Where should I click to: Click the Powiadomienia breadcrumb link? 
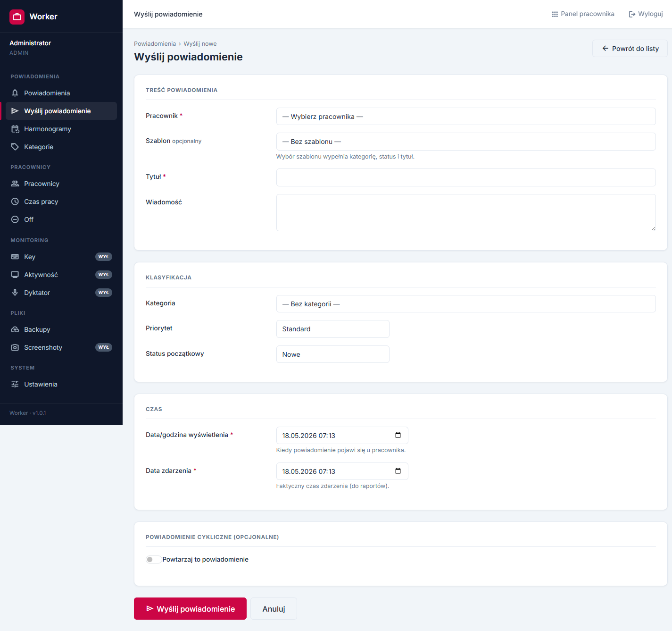click(155, 43)
